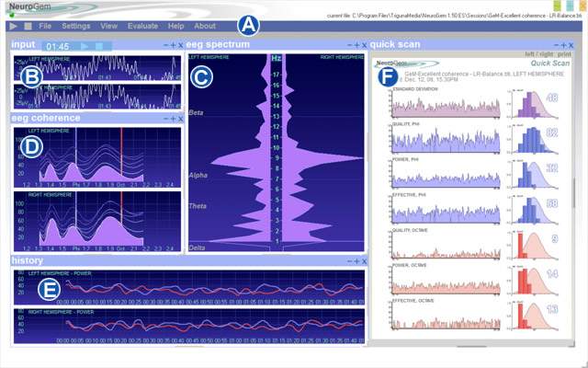
Task: Close the eeg coherence panel
Action: 180,119
